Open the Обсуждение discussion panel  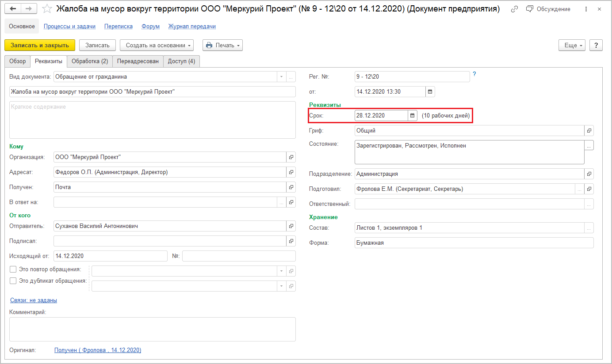[x=548, y=9]
